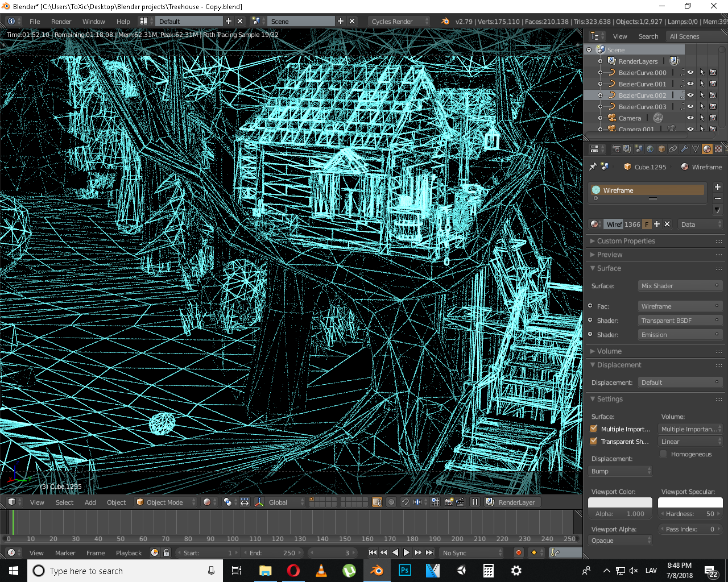Expand the Preview panel

click(610, 255)
